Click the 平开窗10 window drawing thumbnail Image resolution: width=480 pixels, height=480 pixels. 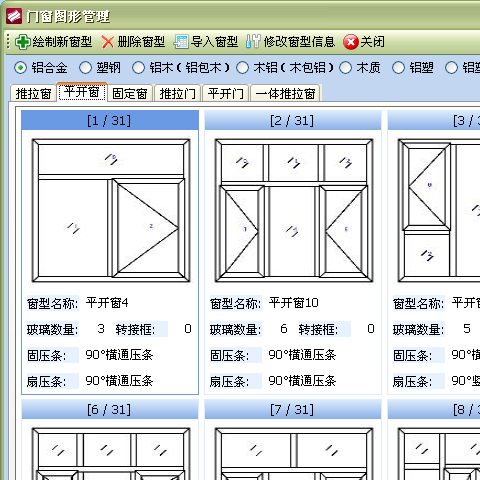(x=294, y=211)
